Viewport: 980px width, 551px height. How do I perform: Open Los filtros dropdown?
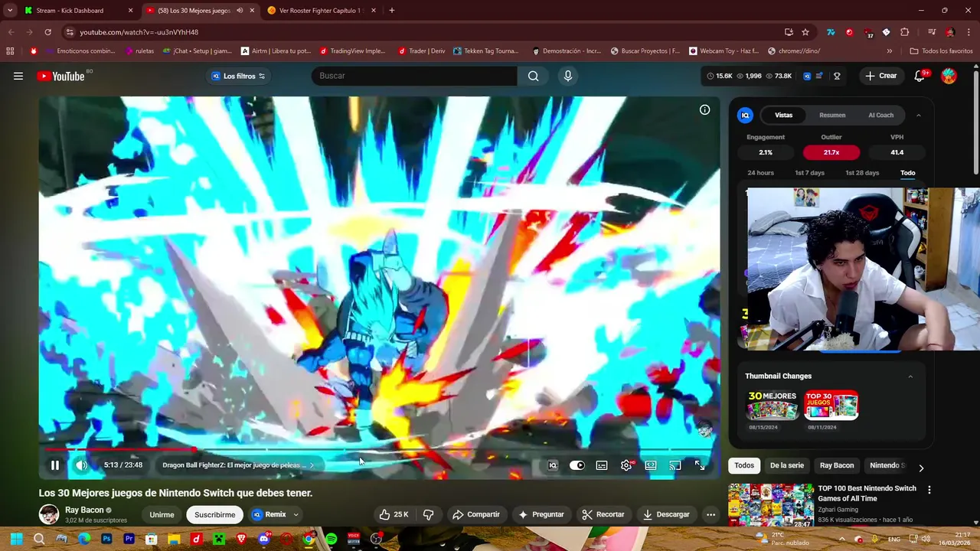238,76
